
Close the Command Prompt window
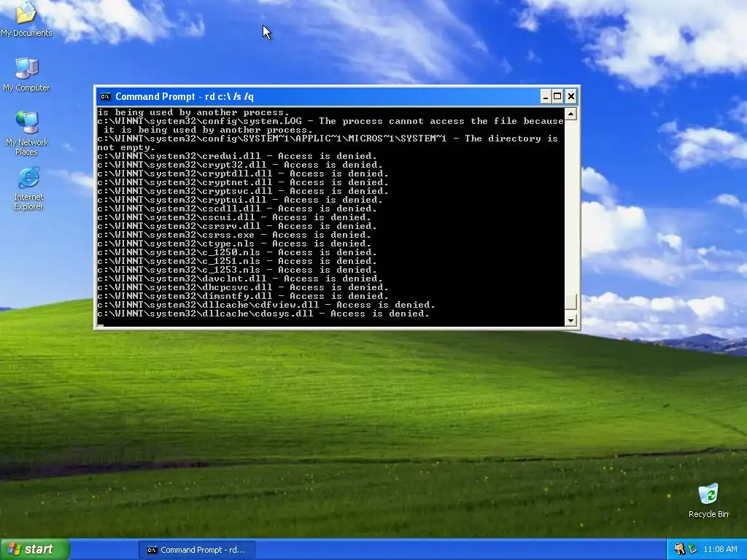point(570,97)
